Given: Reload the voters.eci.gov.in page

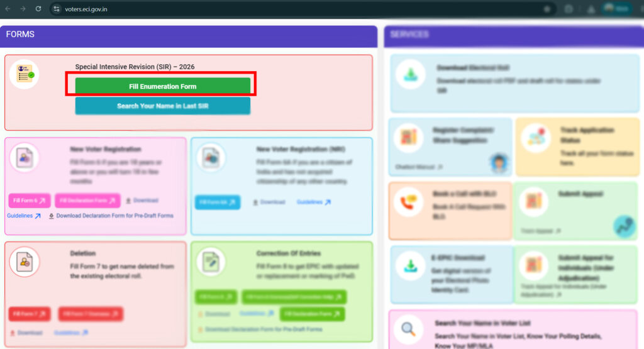Looking at the screenshot, I should [38, 9].
